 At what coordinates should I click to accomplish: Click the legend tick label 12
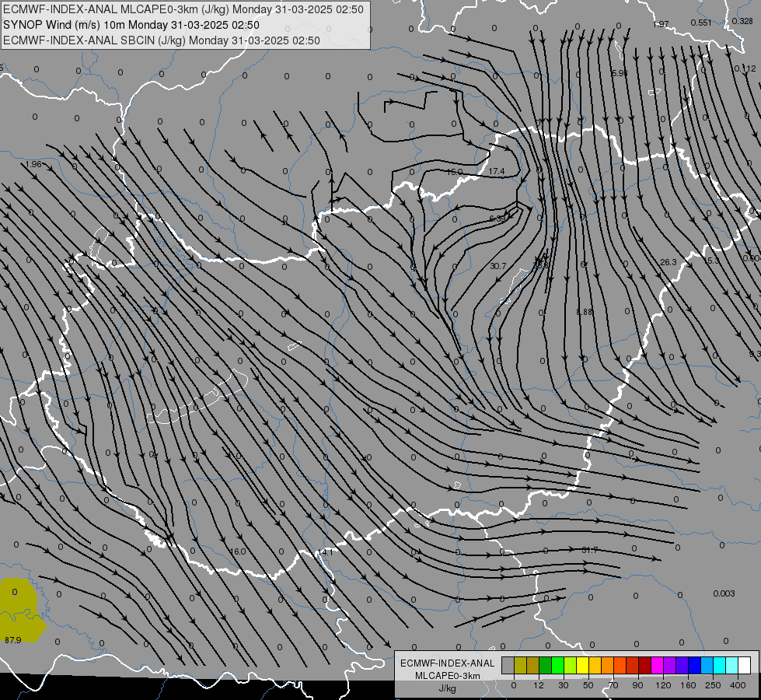539,685
